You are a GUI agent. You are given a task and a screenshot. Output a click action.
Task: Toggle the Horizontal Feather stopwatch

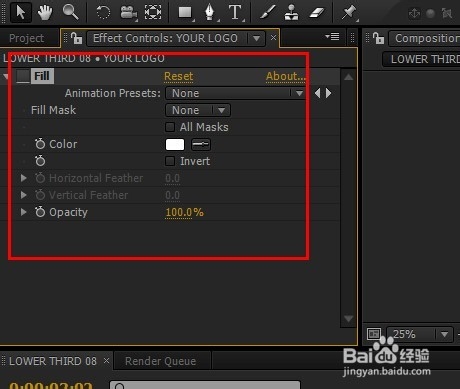(x=40, y=178)
